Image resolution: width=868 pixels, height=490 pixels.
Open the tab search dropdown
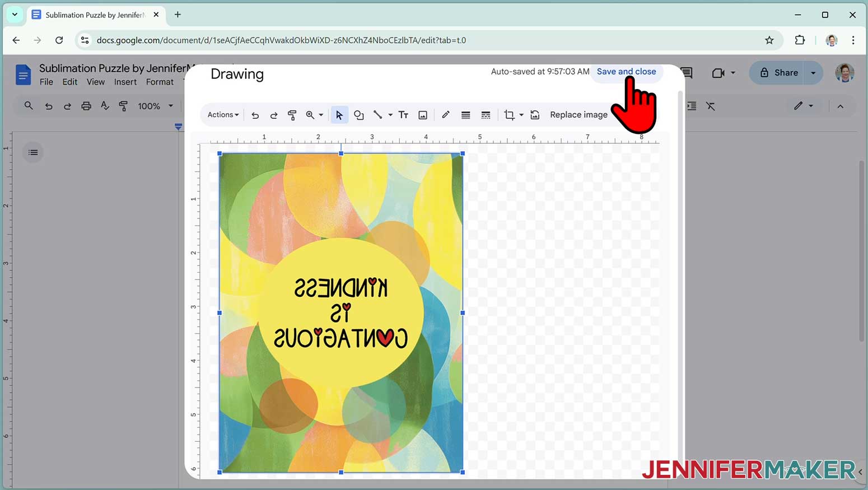click(x=15, y=15)
